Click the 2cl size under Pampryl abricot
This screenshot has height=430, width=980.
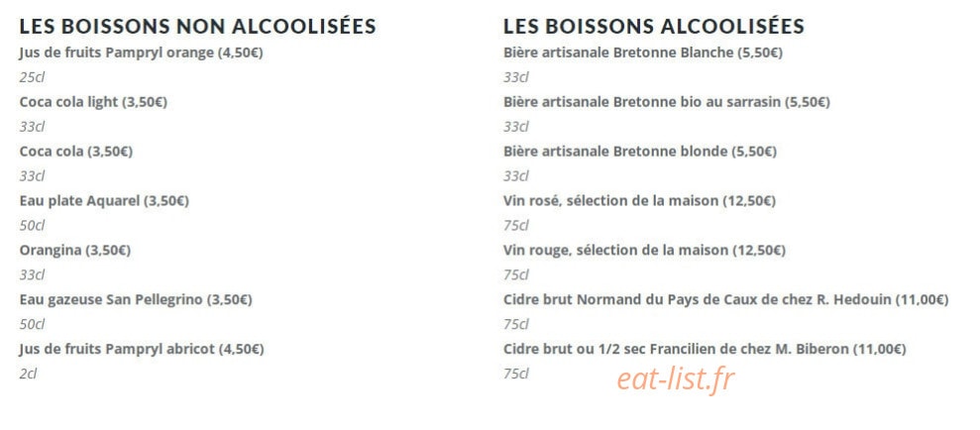pos(28,374)
